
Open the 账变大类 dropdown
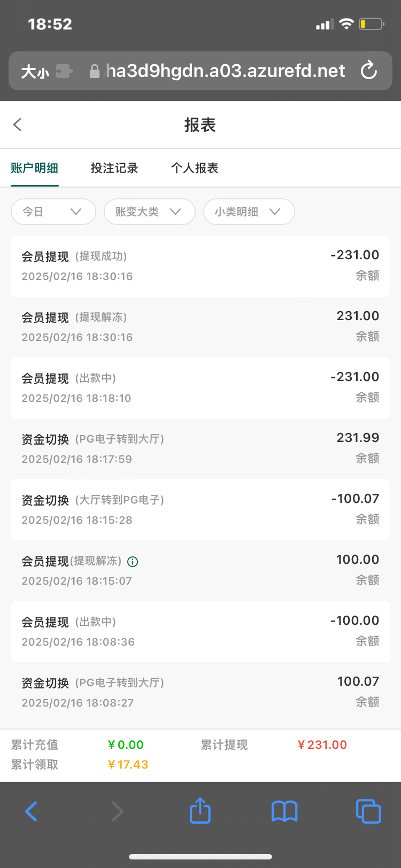point(149,212)
